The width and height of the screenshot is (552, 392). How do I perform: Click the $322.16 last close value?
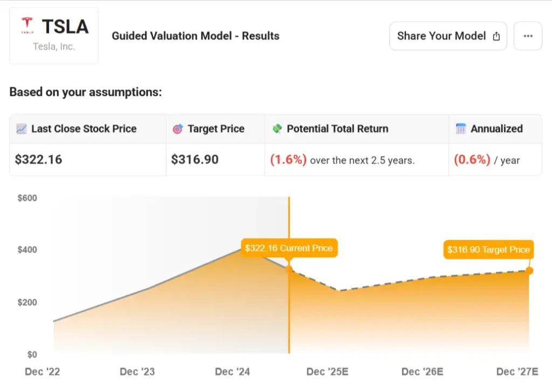38,159
